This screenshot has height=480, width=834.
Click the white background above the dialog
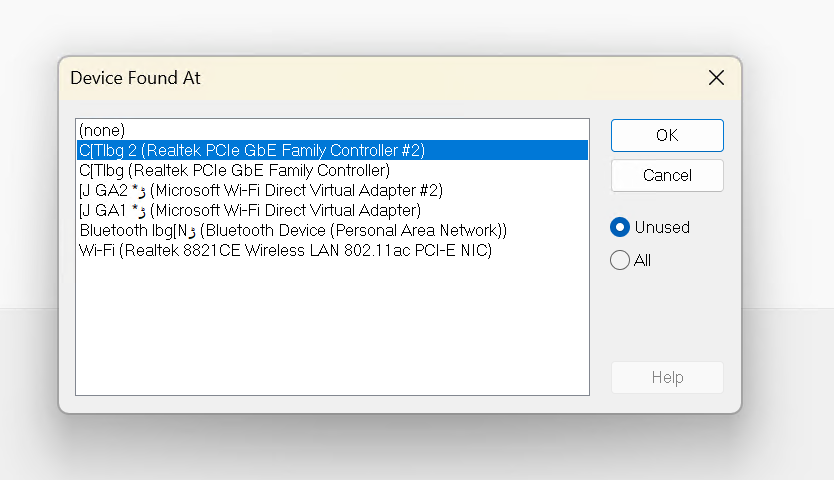(400, 25)
